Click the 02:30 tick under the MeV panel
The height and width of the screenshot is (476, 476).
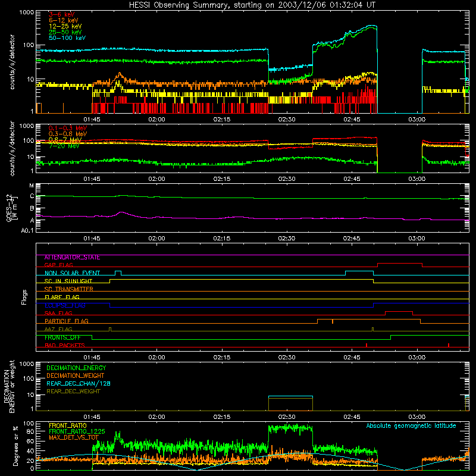(287, 179)
